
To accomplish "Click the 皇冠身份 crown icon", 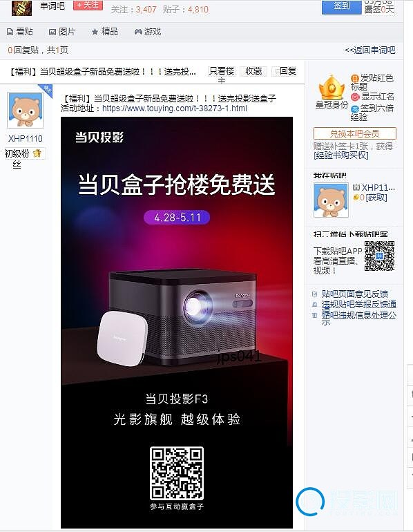I will [332, 88].
